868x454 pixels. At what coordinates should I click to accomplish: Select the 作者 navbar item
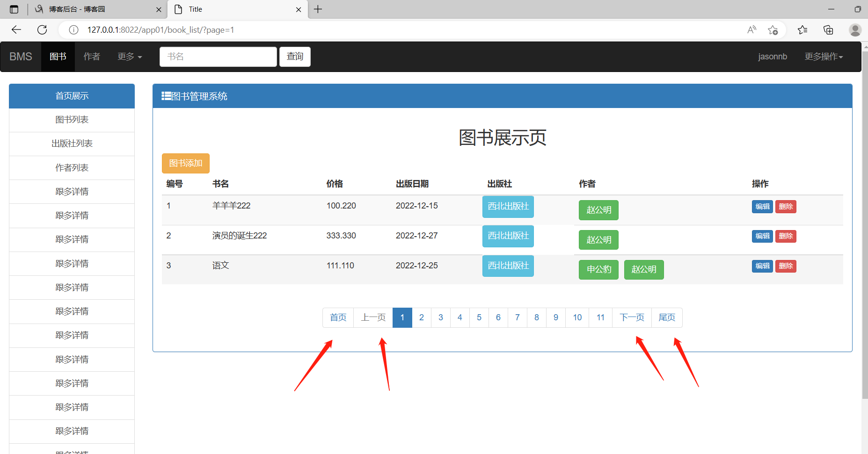point(92,57)
